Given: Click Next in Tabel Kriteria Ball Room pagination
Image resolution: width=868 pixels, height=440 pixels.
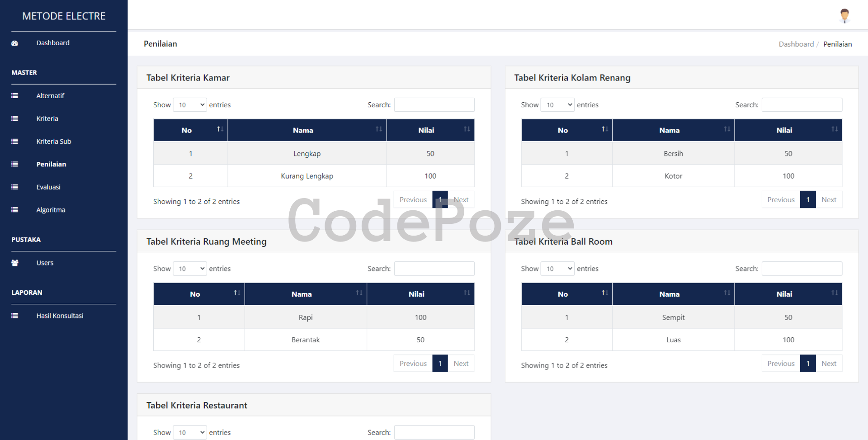Looking at the screenshot, I should [828, 364].
